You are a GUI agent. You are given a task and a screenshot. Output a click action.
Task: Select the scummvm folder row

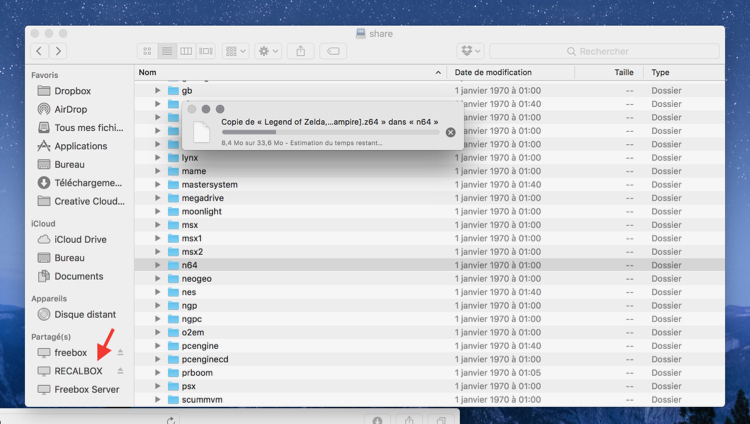tap(429, 400)
